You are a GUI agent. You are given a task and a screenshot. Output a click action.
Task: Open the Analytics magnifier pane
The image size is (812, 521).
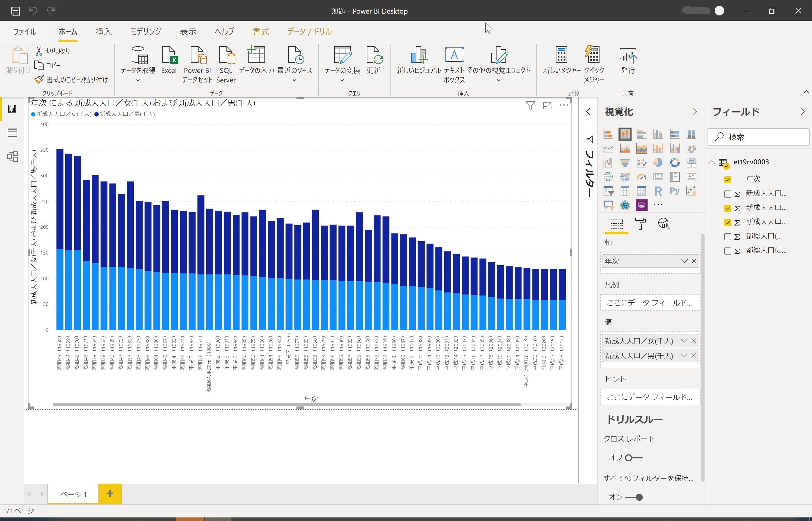pyautogui.click(x=664, y=224)
